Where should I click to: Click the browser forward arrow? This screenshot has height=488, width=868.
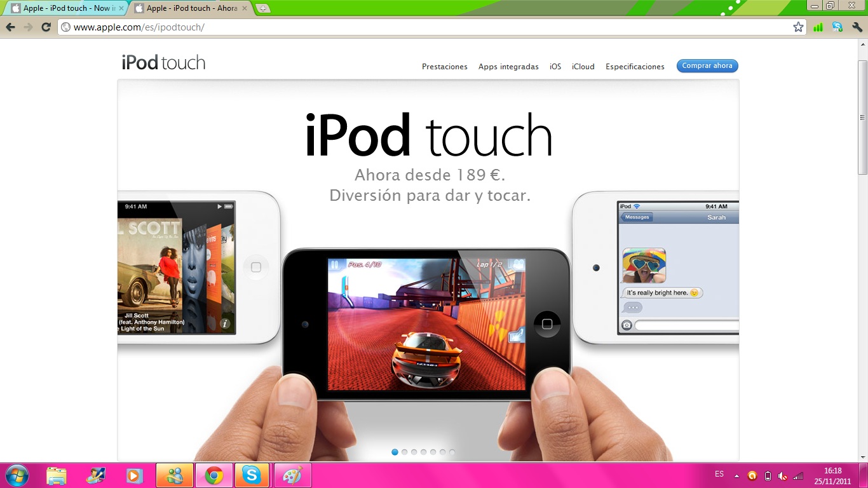click(28, 27)
